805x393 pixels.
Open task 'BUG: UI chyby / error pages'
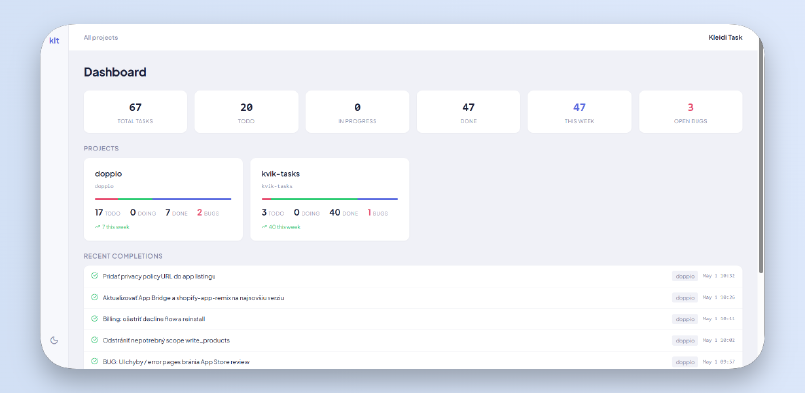[176, 362]
